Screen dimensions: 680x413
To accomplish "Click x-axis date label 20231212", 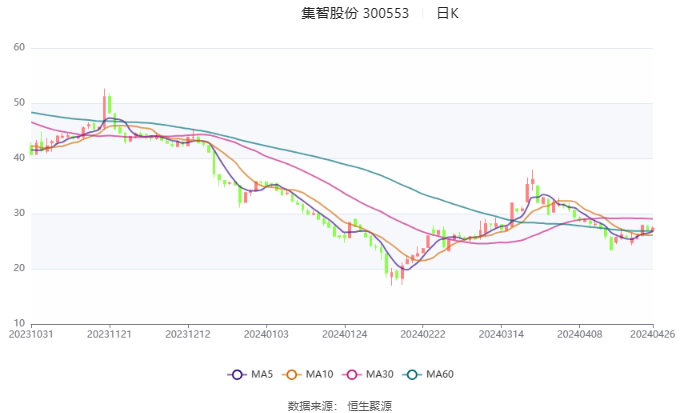I will click(188, 334).
